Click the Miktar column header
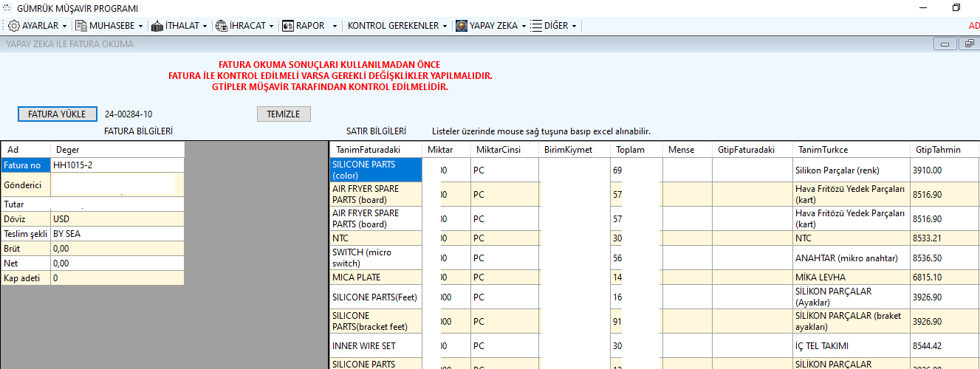 click(446, 150)
